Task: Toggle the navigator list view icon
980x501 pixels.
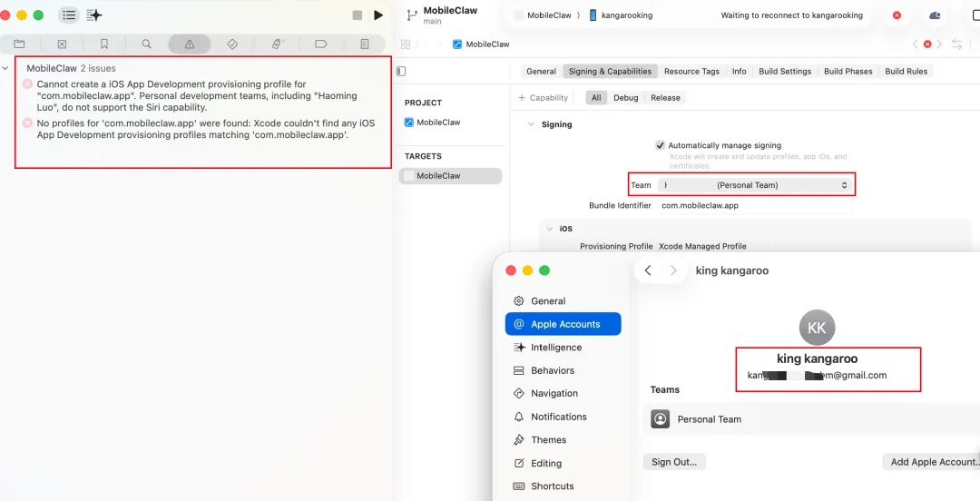Action: click(69, 15)
